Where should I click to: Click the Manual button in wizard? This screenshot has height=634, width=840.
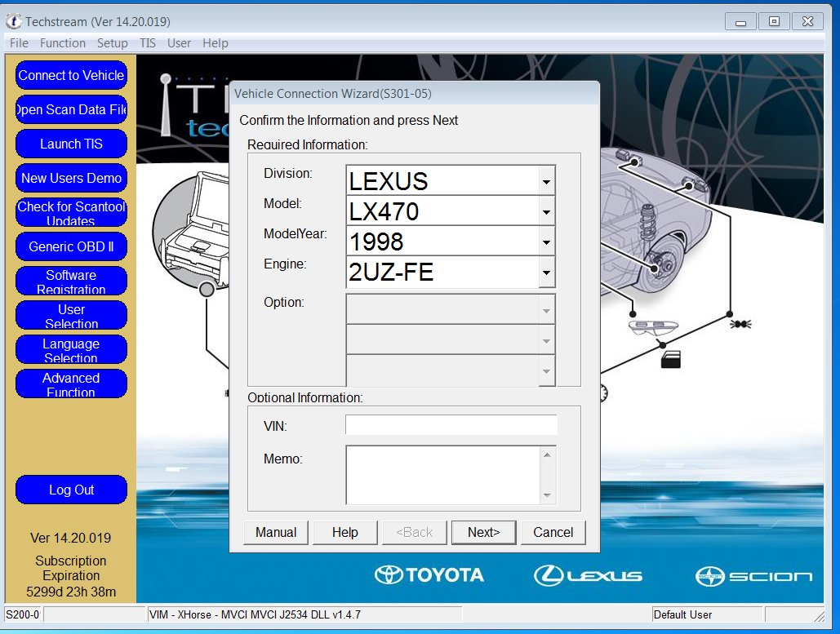point(276,532)
